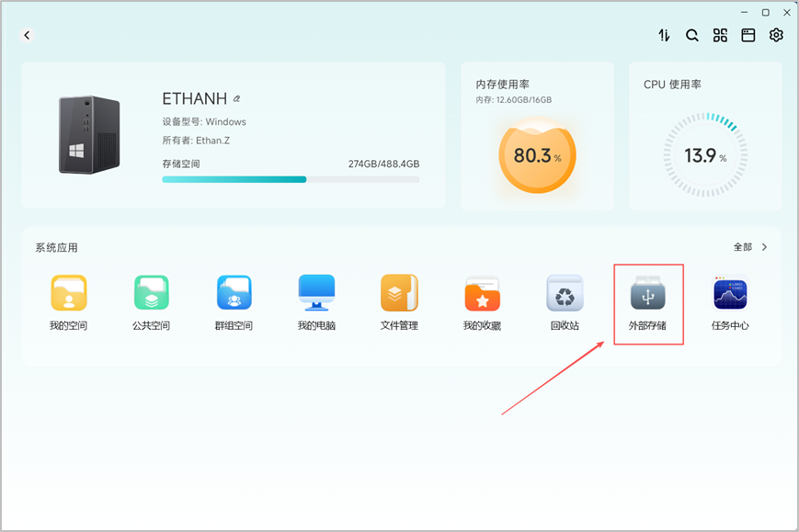Click the window layout icon near settings
This screenshot has width=799, height=532.
click(748, 35)
